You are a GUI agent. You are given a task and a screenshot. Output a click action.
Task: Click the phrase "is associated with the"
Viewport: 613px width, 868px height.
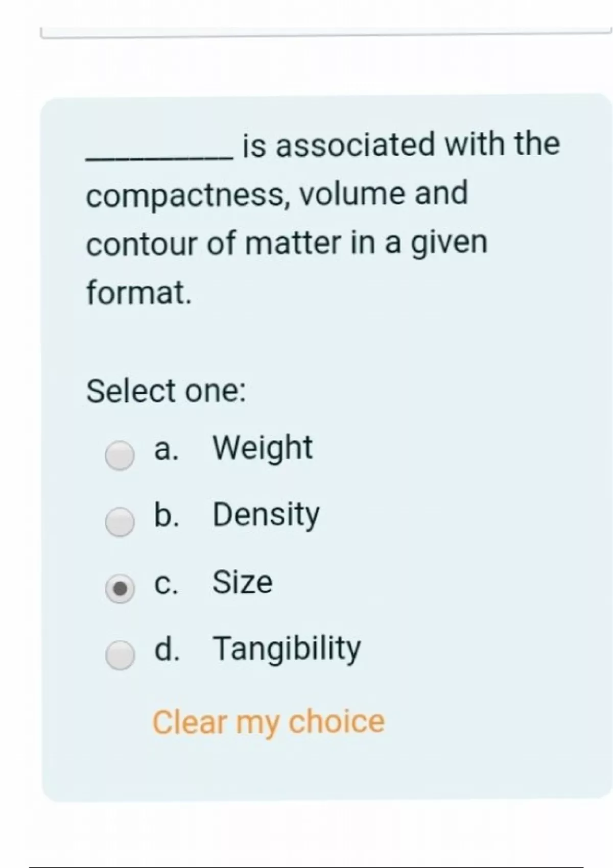(x=401, y=144)
